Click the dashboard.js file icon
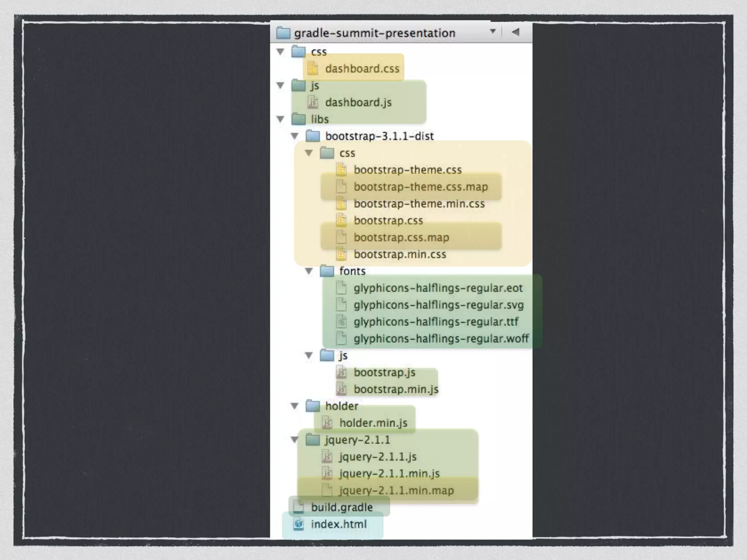 313,102
